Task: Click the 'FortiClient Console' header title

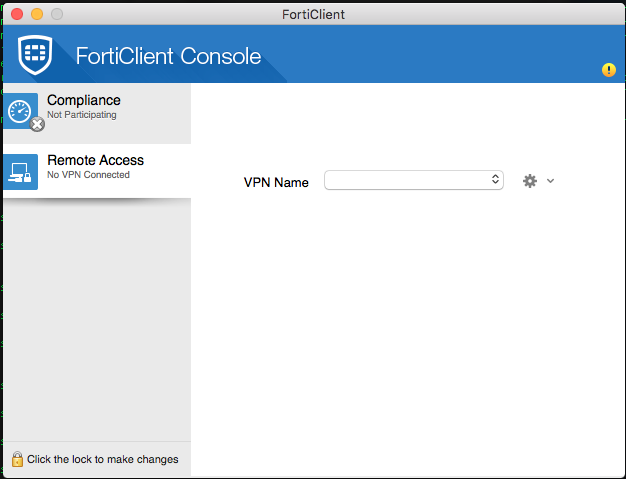Action: point(168,56)
